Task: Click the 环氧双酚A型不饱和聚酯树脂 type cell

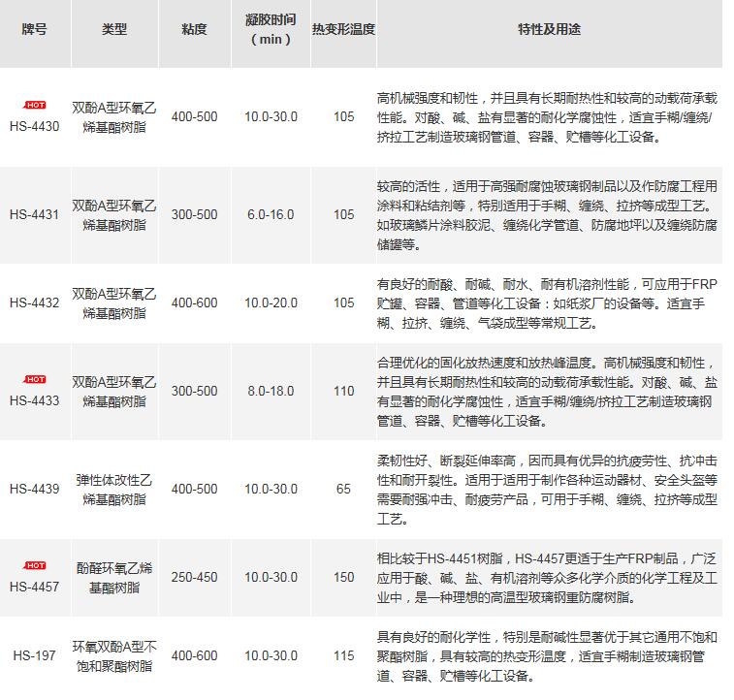Action: click(114, 655)
